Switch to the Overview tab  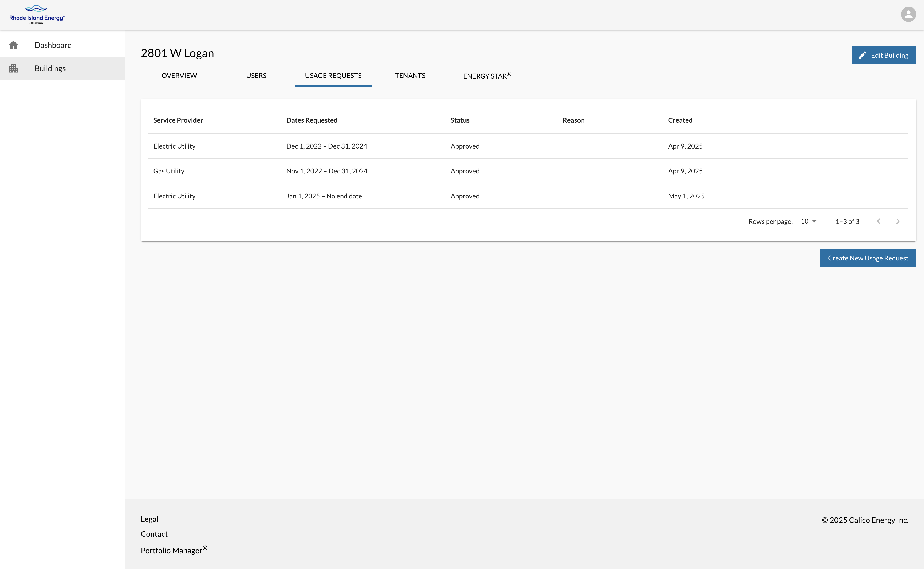pyautogui.click(x=179, y=76)
